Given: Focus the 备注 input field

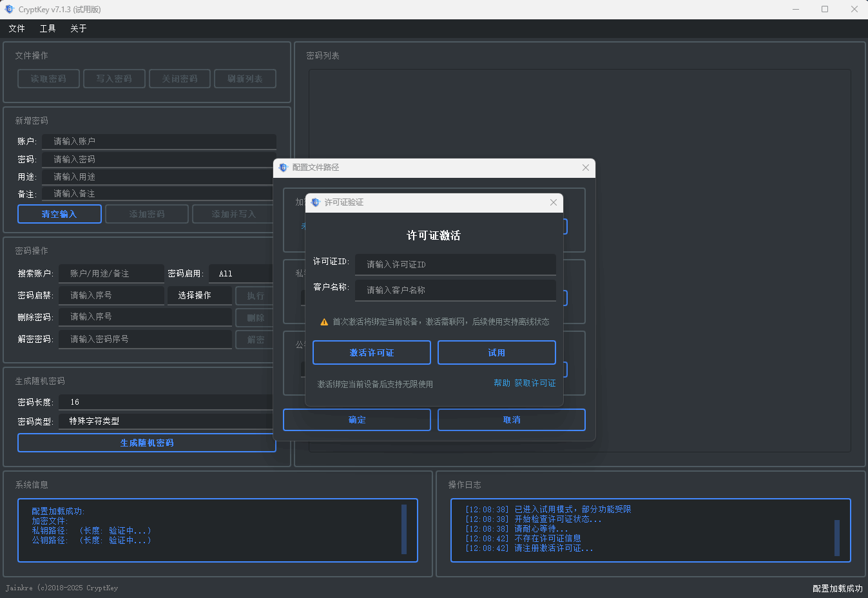Looking at the screenshot, I should 159,193.
